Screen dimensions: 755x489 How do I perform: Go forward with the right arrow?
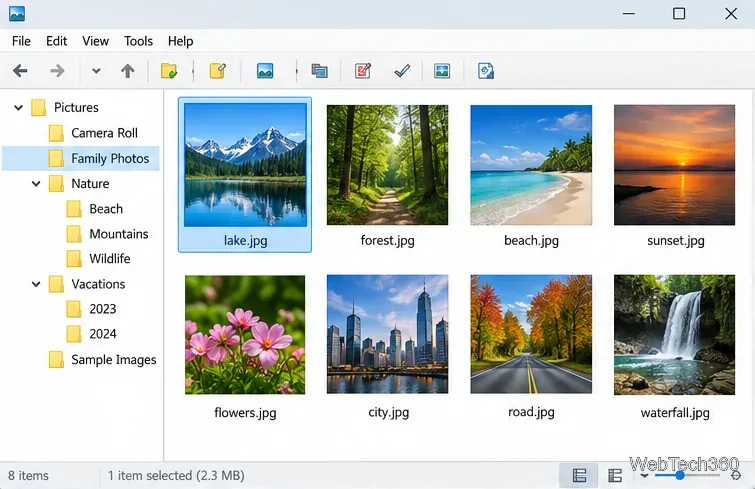57,71
